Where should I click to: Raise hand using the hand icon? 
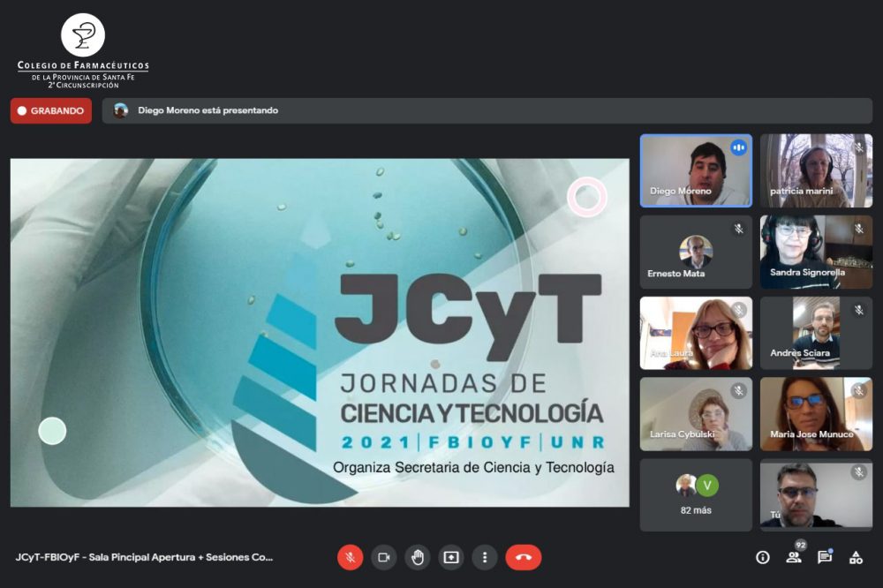tap(418, 558)
